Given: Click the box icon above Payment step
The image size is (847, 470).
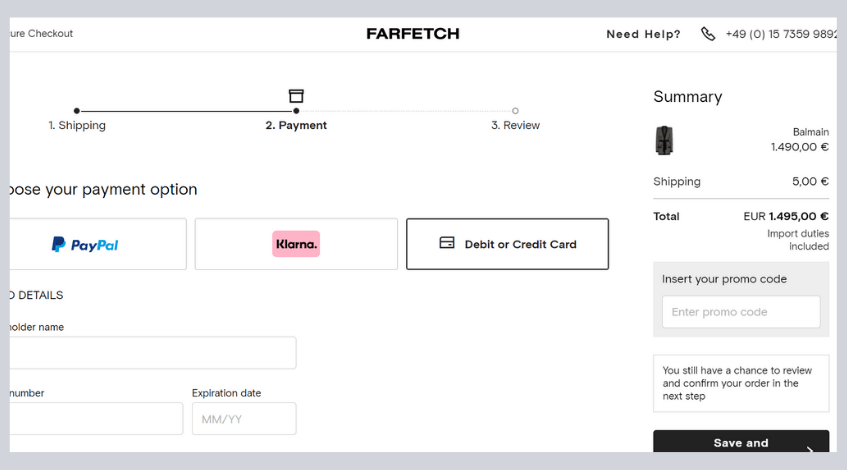Looking at the screenshot, I should [296, 96].
